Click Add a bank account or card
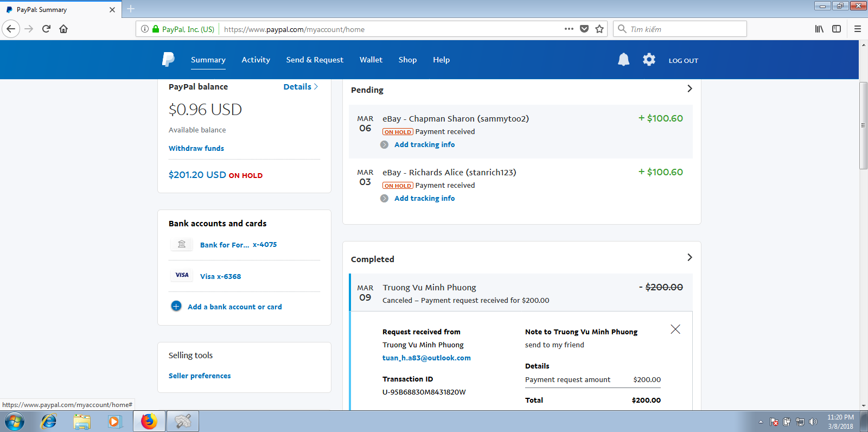The height and width of the screenshot is (432, 868). (x=235, y=307)
